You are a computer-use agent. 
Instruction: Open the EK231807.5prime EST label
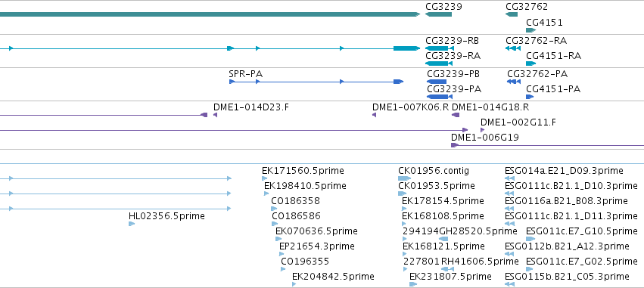(450, 277)
